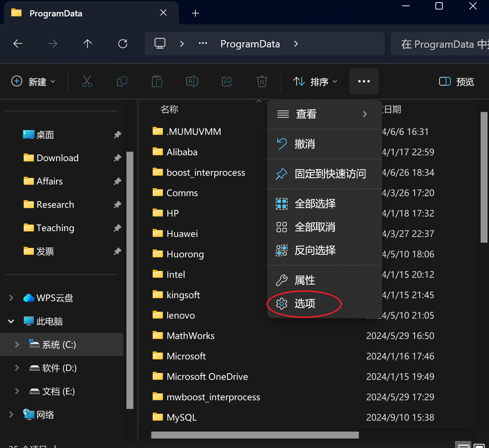The width and height of the screenshot is (489, 448).
Task: Open 选项 from the context menu
Action: [x=305, y=303]
